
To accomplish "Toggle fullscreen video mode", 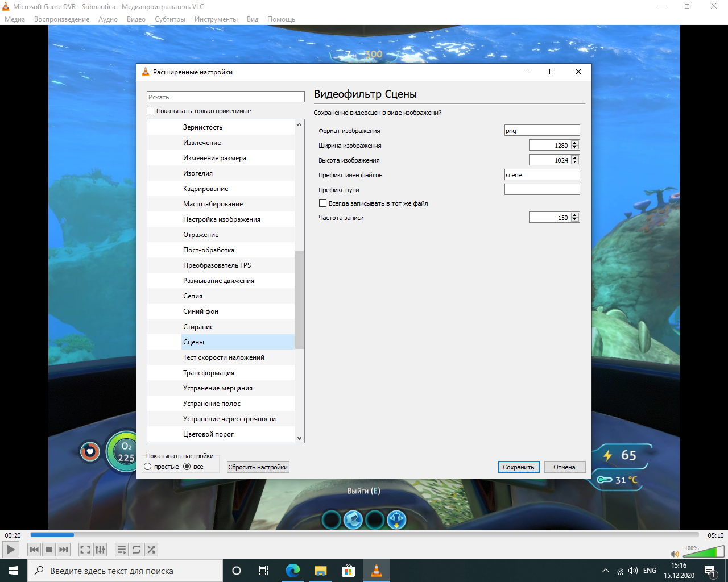I will pyautogui.click(x=85, y=550).
